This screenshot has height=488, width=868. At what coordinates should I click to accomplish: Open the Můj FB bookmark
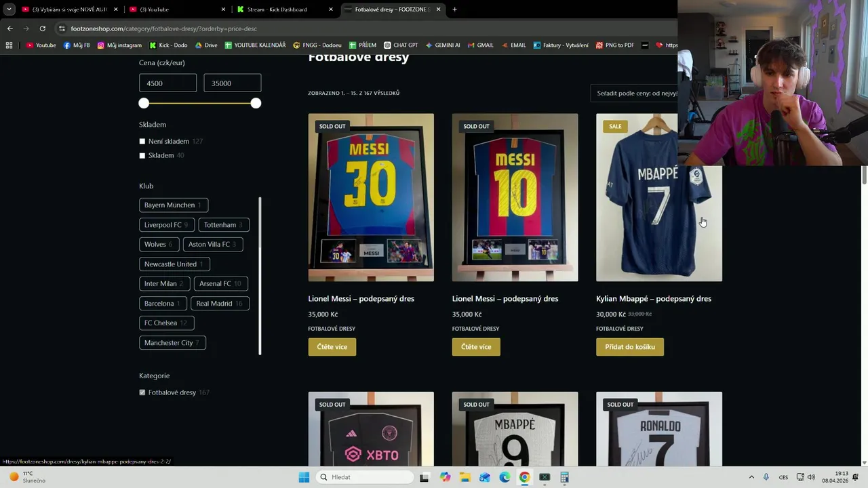(x=77, y=45)
